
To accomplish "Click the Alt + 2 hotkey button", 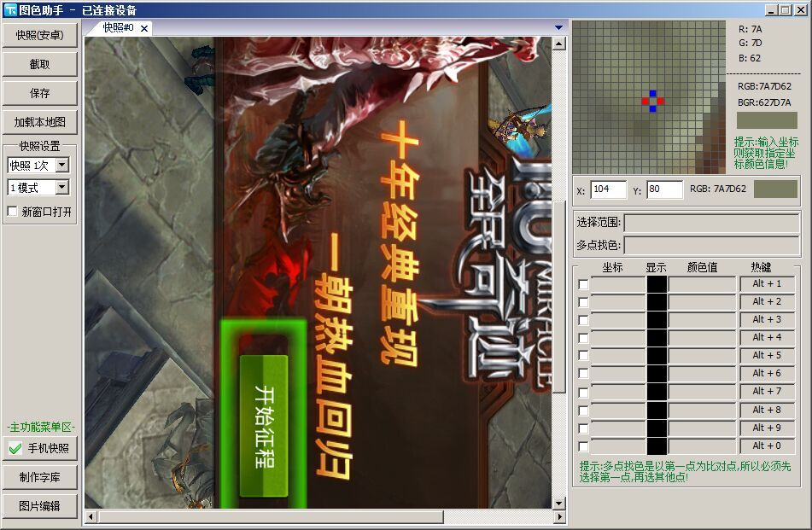I will click(x=767, y=302).
